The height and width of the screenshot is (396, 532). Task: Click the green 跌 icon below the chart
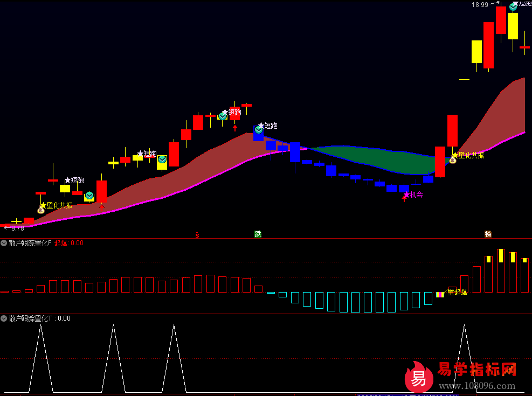pos(258,234)
